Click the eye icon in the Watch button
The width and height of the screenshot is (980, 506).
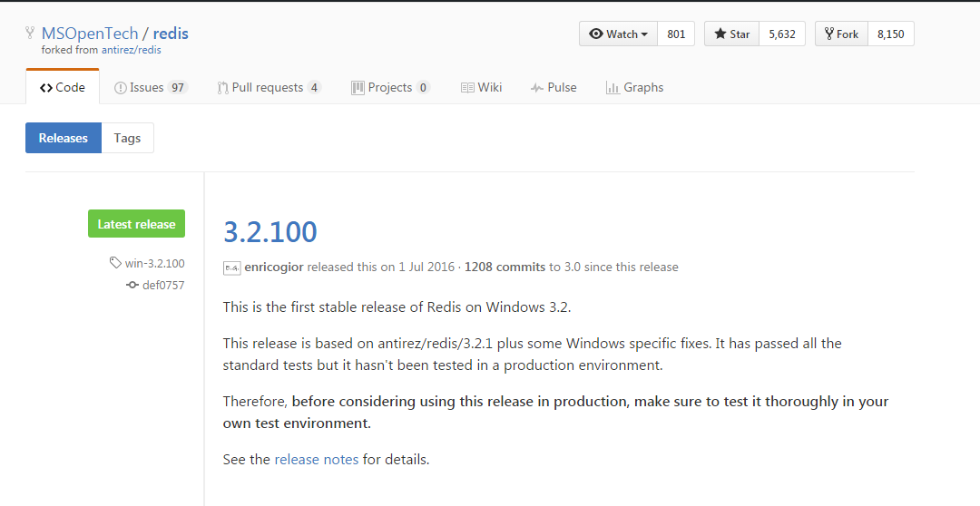(595, 34)
